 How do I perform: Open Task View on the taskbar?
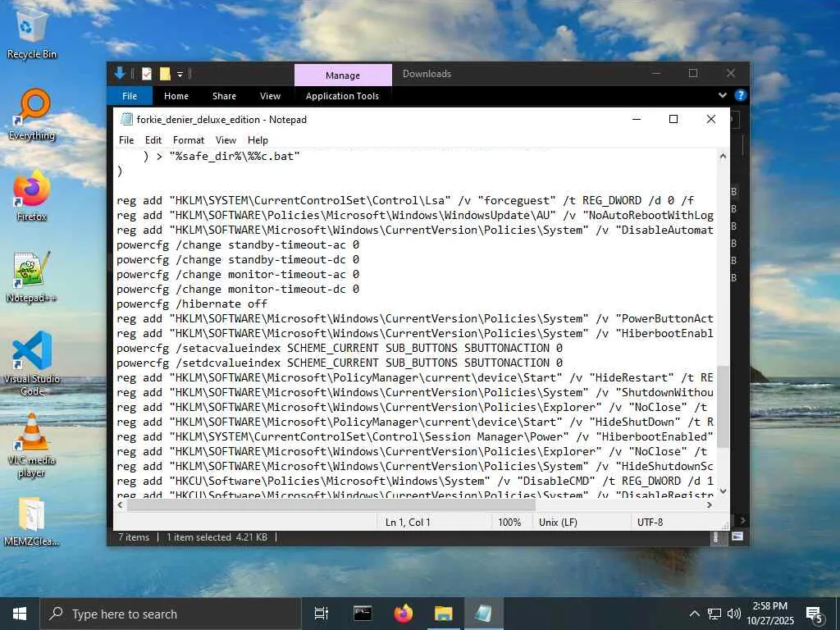click(322, 614)
